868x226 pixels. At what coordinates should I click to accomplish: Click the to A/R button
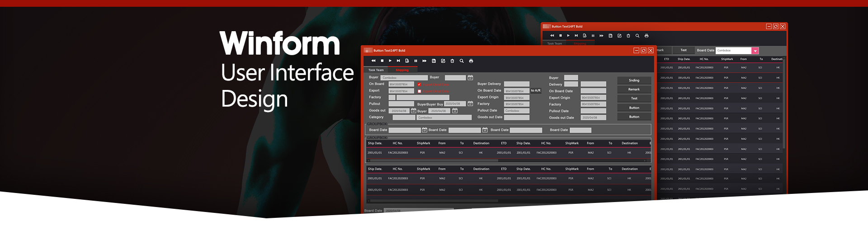click(536, 91)
